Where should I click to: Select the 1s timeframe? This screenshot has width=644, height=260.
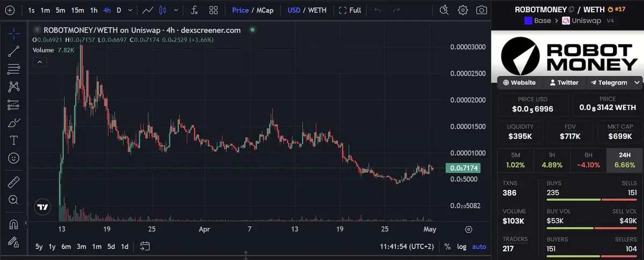pos(31,10)
